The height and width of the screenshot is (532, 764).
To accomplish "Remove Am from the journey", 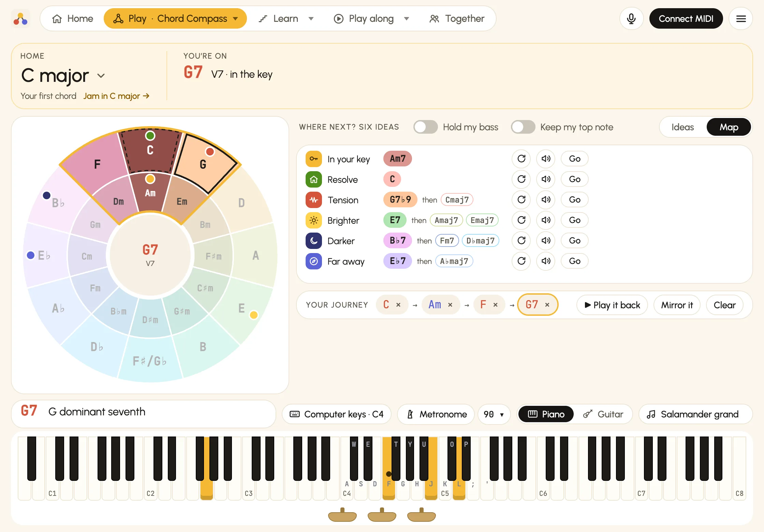I will point(450,305).
